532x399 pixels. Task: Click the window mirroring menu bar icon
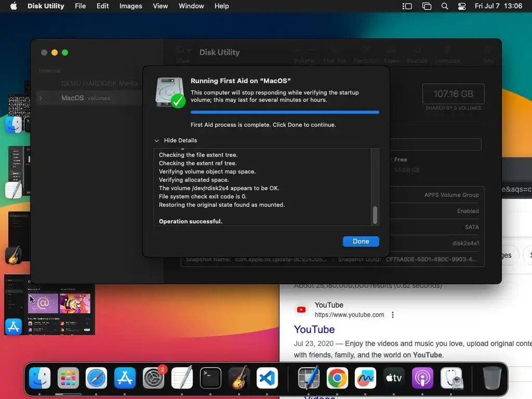427,6
